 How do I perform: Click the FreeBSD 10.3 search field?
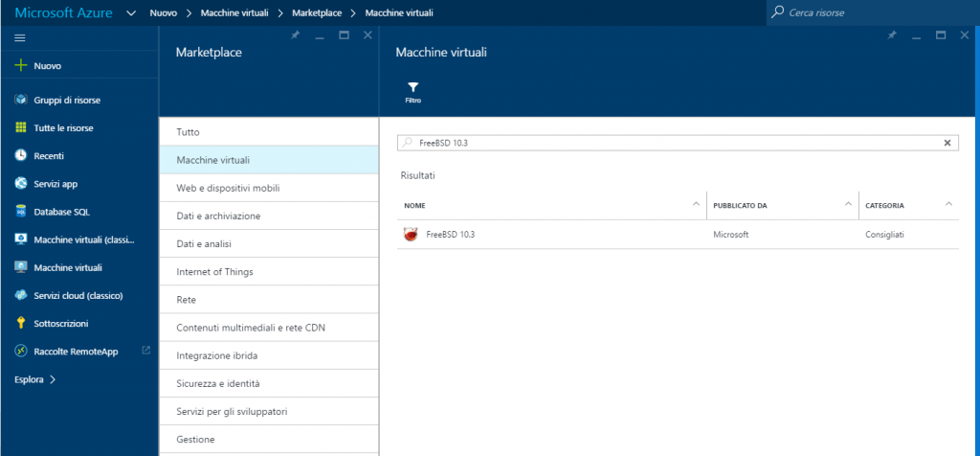(679, 144)
